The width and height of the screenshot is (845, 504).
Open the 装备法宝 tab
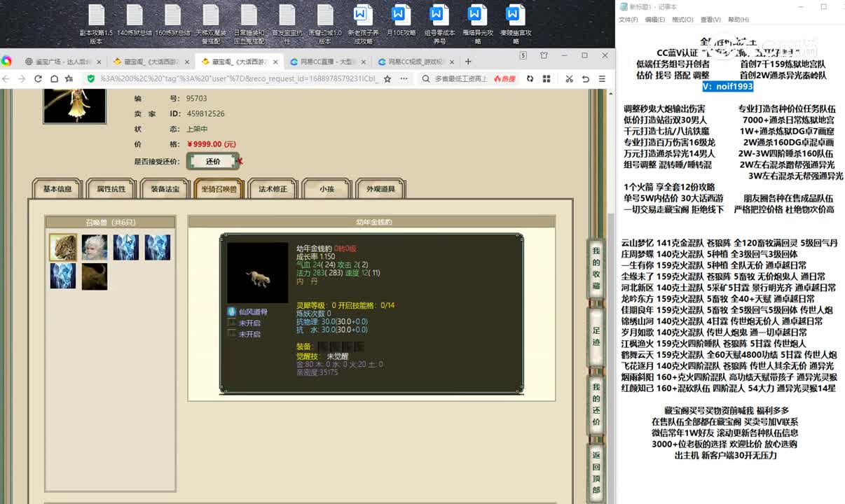[x=165, y=189]
